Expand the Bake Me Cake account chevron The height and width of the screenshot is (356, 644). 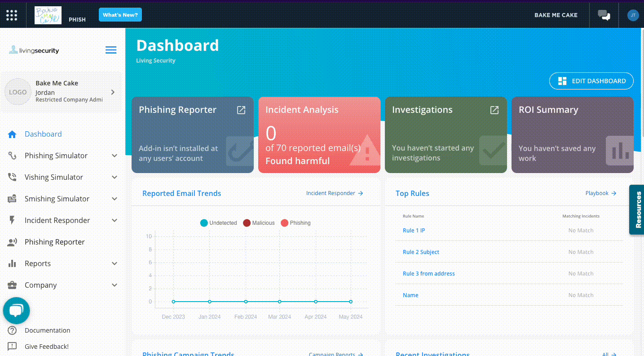pyautogui.click(x=113, y=92)
